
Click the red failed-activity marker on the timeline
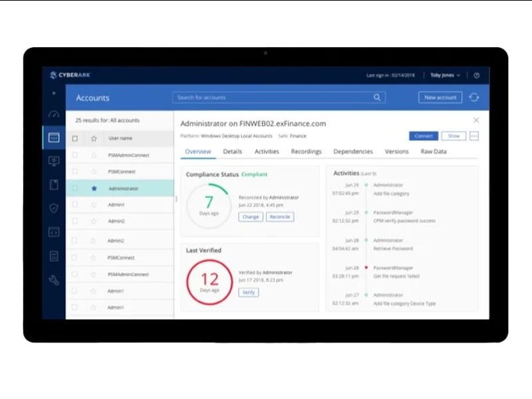[x=366, y=268]
